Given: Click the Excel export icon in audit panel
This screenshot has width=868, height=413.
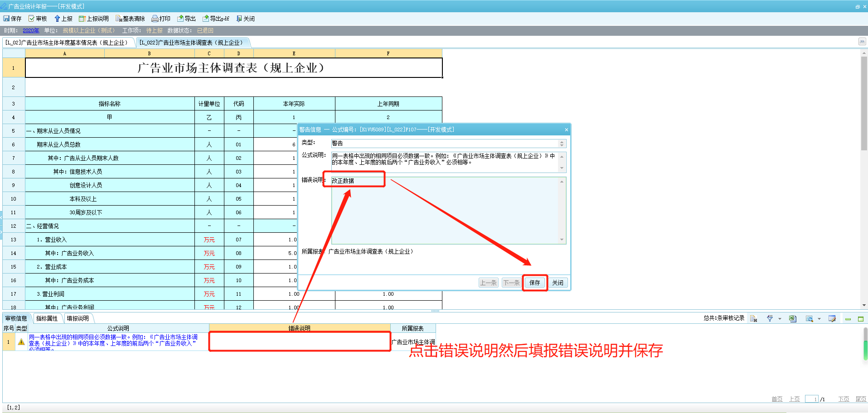Looking at the screenshot, I should 792,319.
